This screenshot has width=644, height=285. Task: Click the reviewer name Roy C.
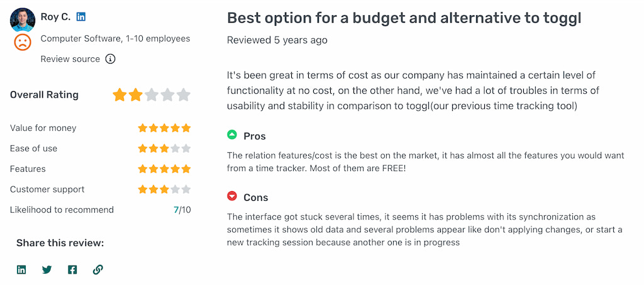coord(55,17)
